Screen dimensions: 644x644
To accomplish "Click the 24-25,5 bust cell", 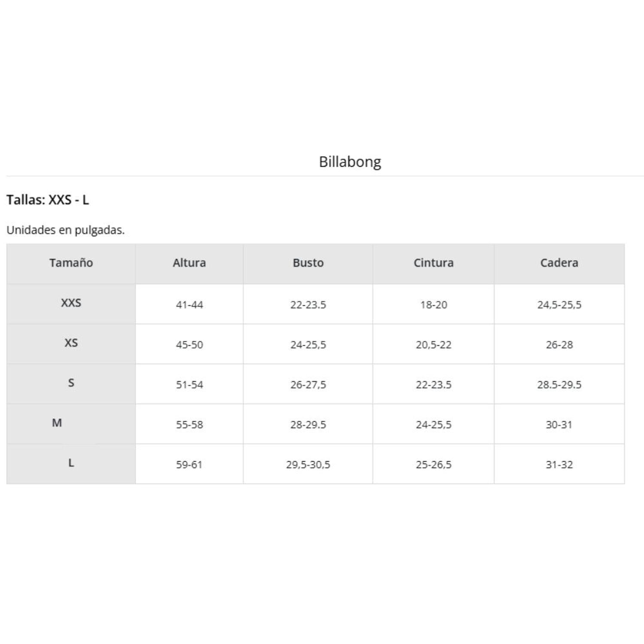I will 308,345.
